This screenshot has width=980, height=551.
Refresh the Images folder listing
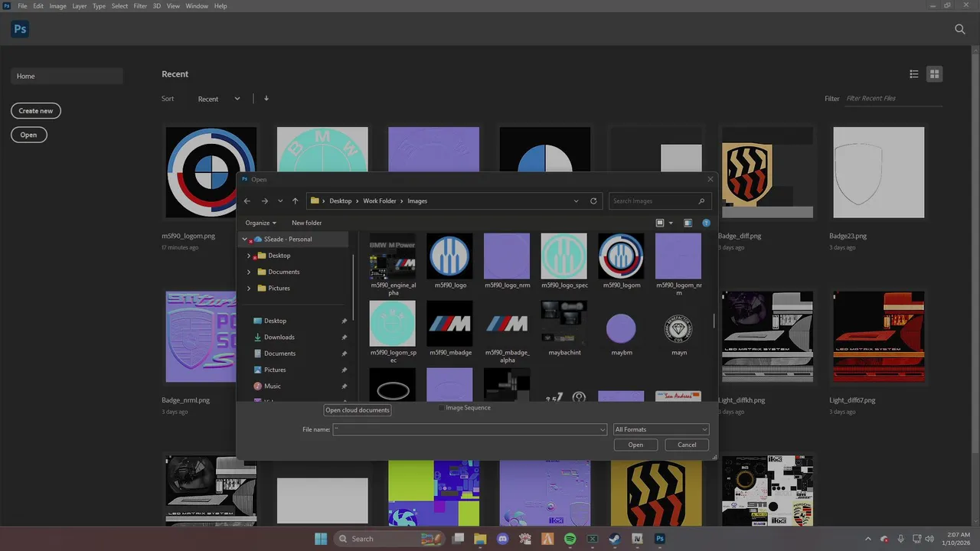pyautogui.click(x=593, y=201)
